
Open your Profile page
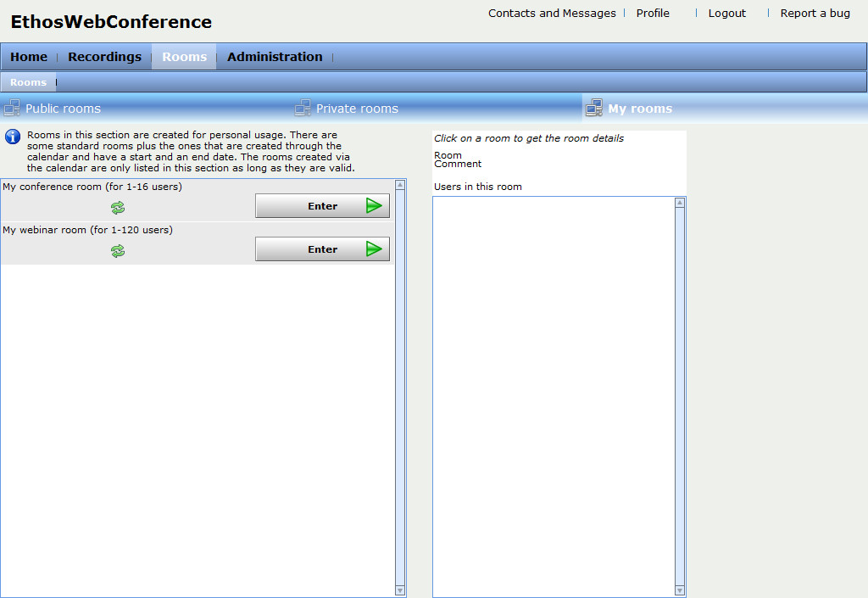click(x=652, y=13)
